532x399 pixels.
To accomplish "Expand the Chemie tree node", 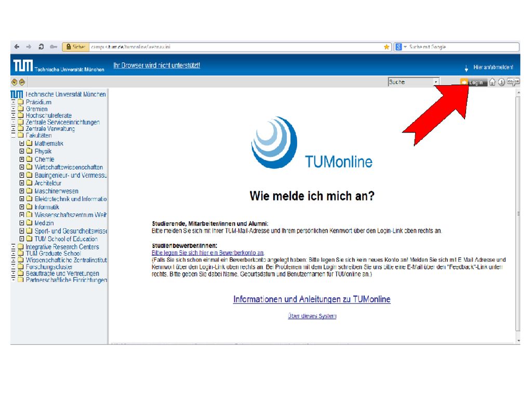I will (x=22, y=159).
